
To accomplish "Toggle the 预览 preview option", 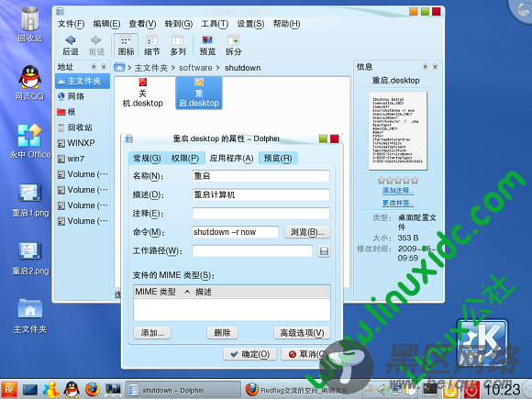I will (x=207, y=45).
